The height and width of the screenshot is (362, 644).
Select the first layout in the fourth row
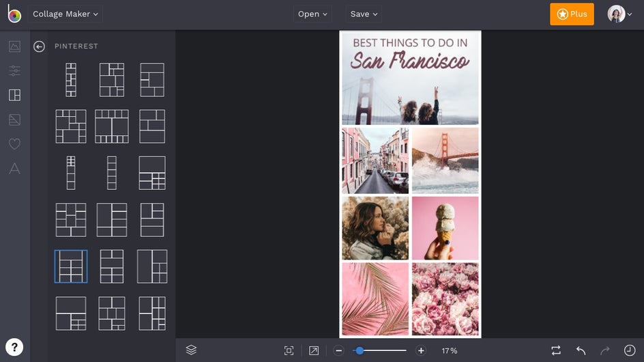tap(71, 220)
